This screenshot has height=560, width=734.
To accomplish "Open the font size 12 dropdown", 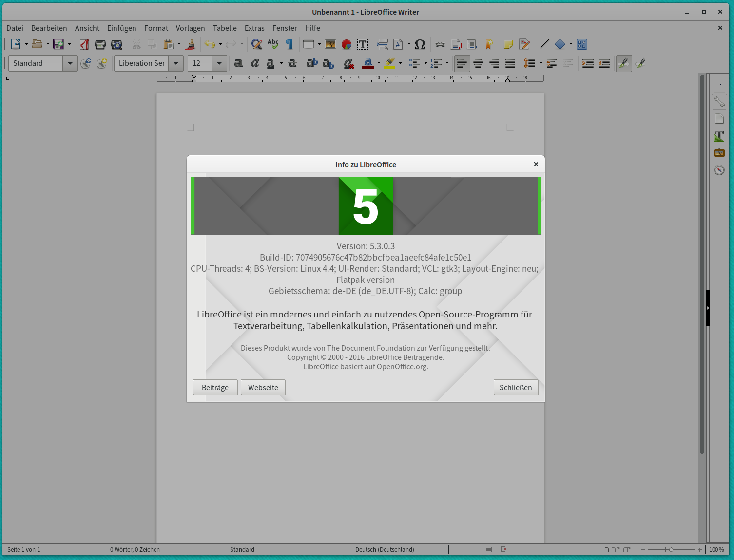I will pyautogui.click(x=219, y=63).
